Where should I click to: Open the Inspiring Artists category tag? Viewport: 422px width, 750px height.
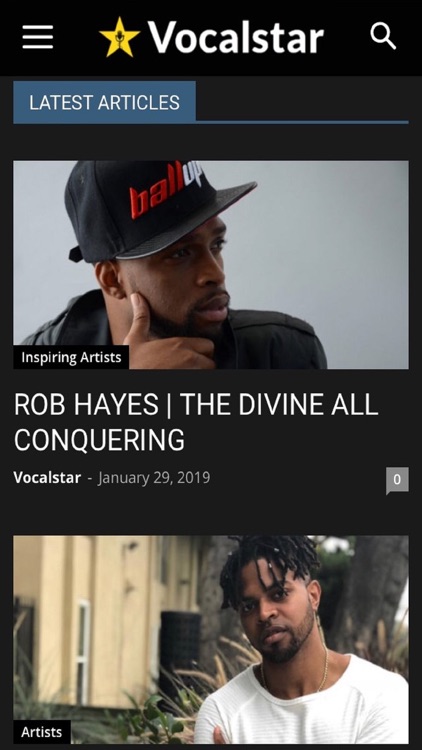tap(71, 357)
